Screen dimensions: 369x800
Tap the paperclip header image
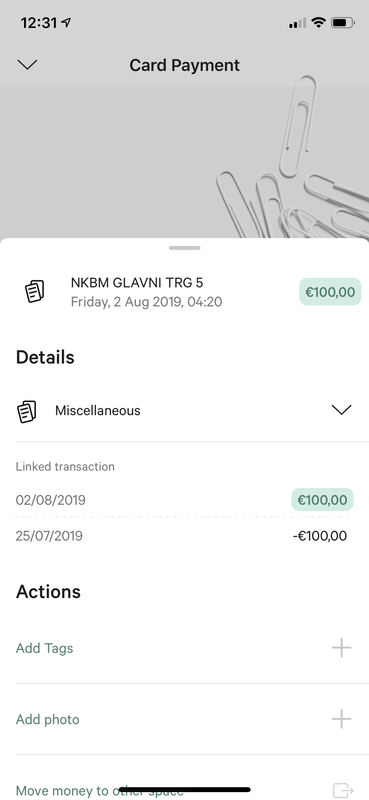(x=184, y=162)
